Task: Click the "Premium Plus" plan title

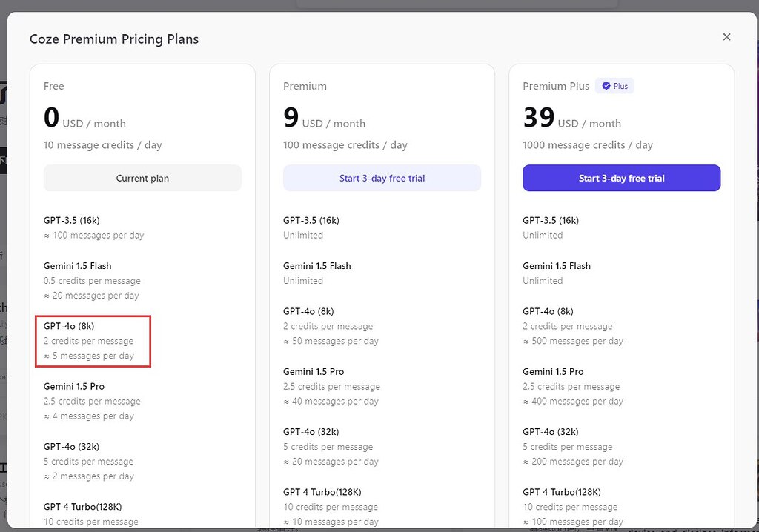Action: [556, 86]
